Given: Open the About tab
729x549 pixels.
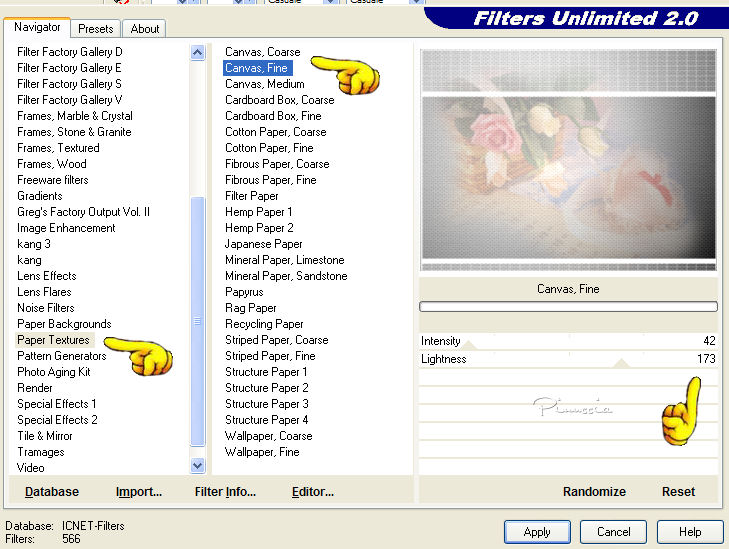Looking at the screenshot, I should [x=145, y=29].
